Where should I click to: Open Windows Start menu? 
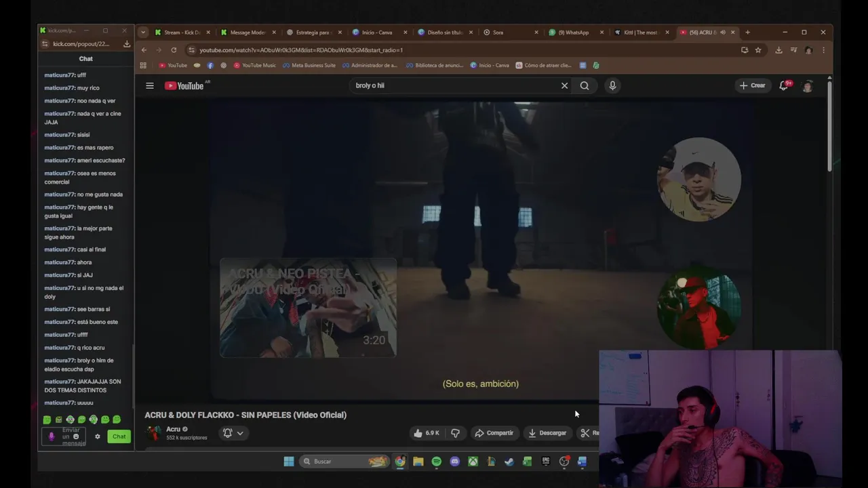[289, 462]
